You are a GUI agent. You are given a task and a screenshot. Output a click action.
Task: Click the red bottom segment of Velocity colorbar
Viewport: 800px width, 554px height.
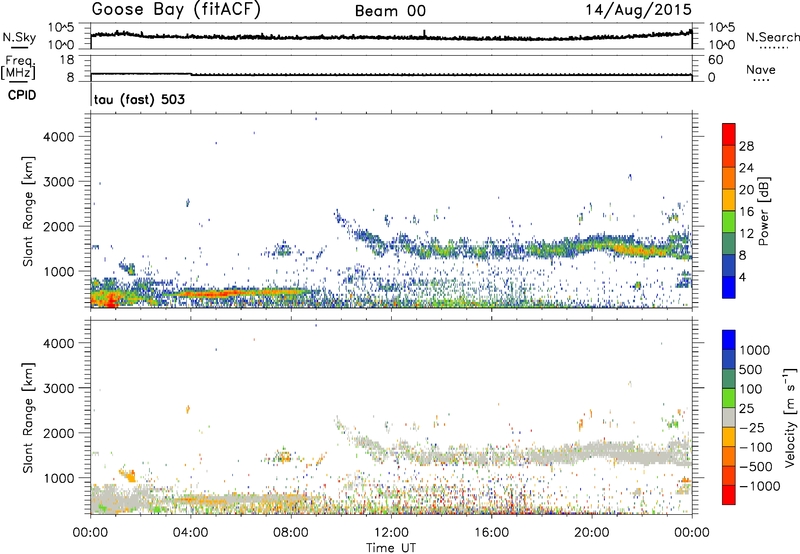[729, 495]
